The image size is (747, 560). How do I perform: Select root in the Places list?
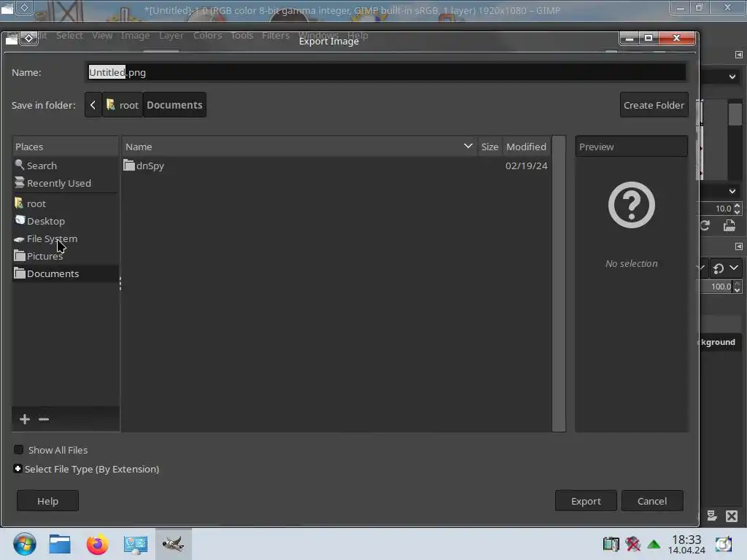coord(36,203)
